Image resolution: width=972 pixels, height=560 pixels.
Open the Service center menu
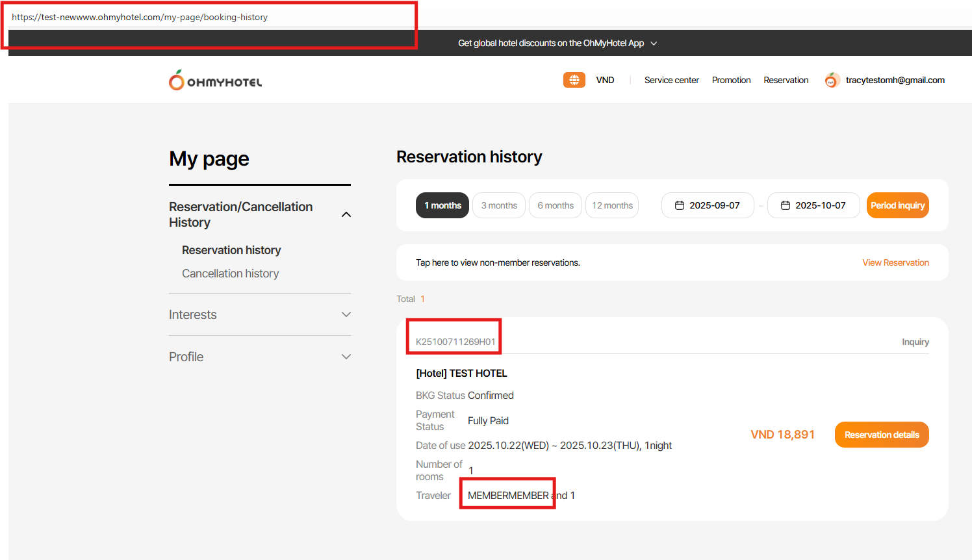(671, 80)
